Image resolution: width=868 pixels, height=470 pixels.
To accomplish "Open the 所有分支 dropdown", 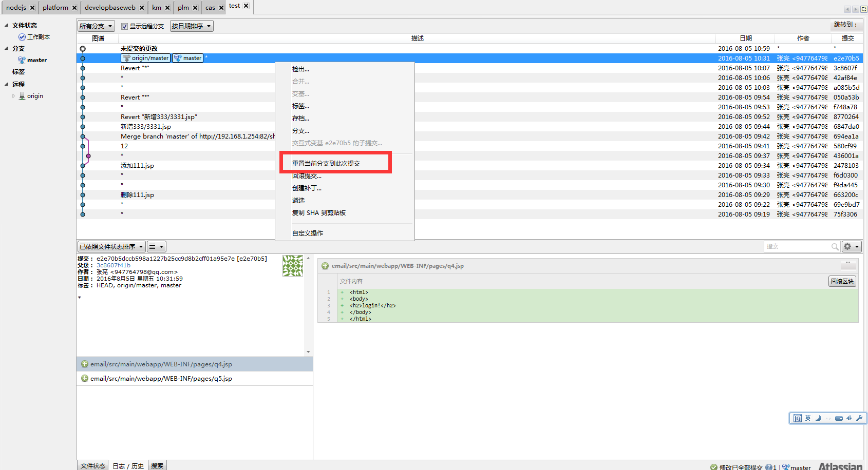I will pyautogui.click(x=96, y=26).
